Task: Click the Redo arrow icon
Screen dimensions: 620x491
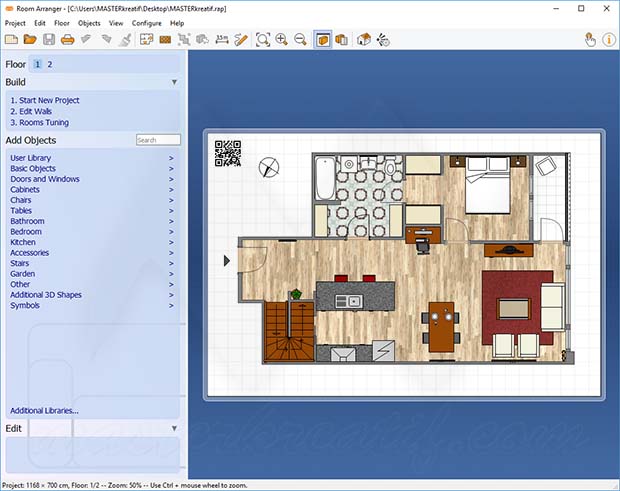Action: tap(106, 39)
